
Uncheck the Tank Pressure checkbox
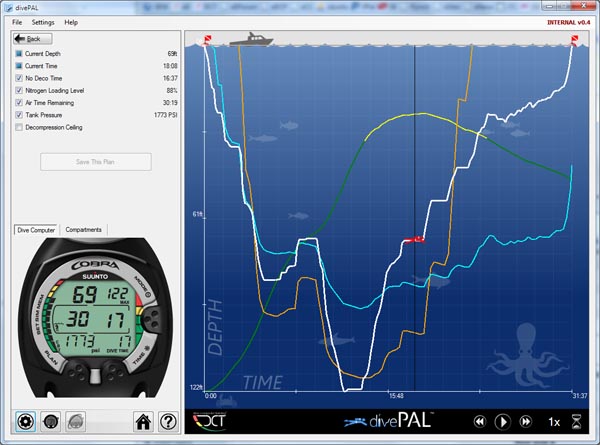point(19,115)
